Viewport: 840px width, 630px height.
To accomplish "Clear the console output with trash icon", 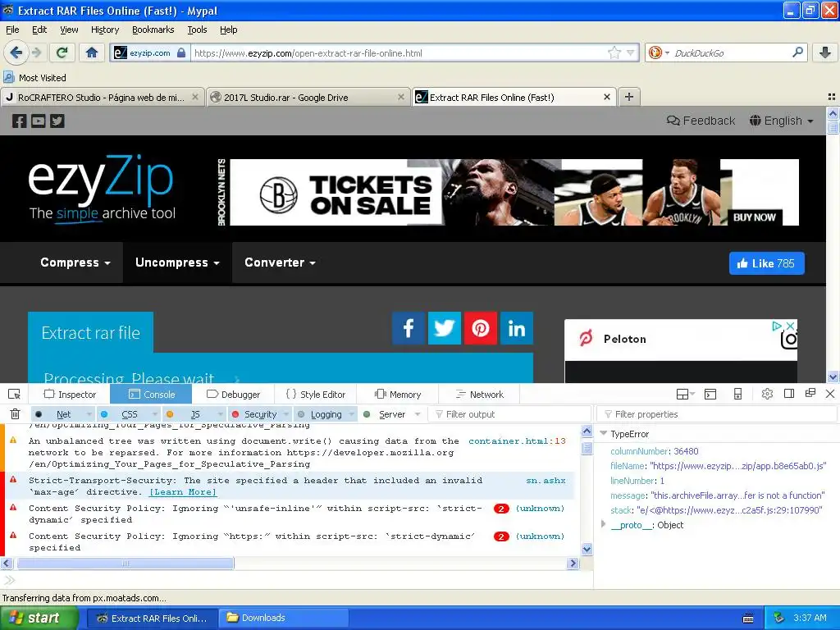I will pos(15,414).
